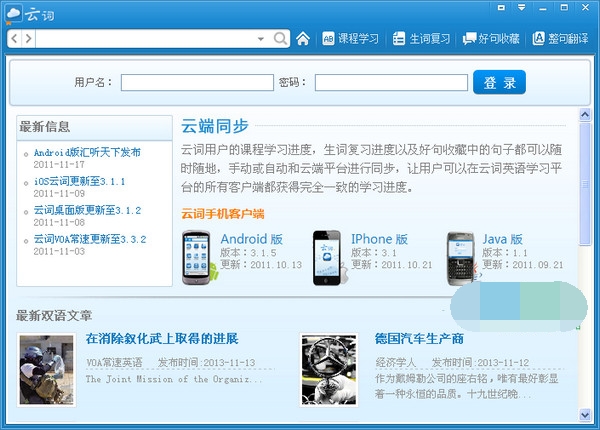This screenshot has height=430, width=600.
Task: Click the 用户名 input field
Action: [197, 83]
